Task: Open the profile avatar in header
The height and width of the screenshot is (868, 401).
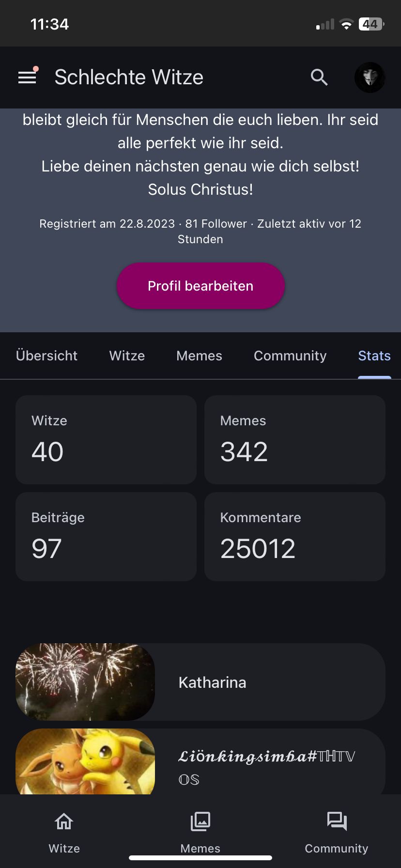Action: coord(370,77)
